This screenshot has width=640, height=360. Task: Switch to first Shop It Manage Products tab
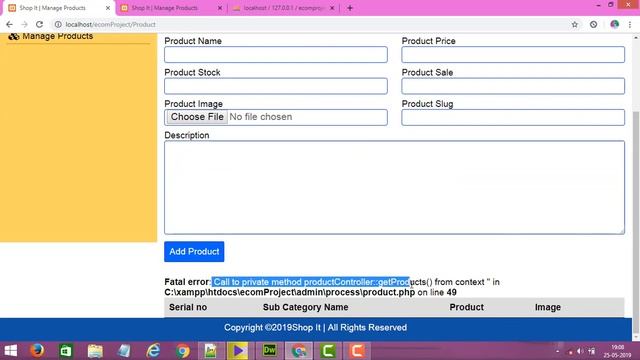point(53,8)
